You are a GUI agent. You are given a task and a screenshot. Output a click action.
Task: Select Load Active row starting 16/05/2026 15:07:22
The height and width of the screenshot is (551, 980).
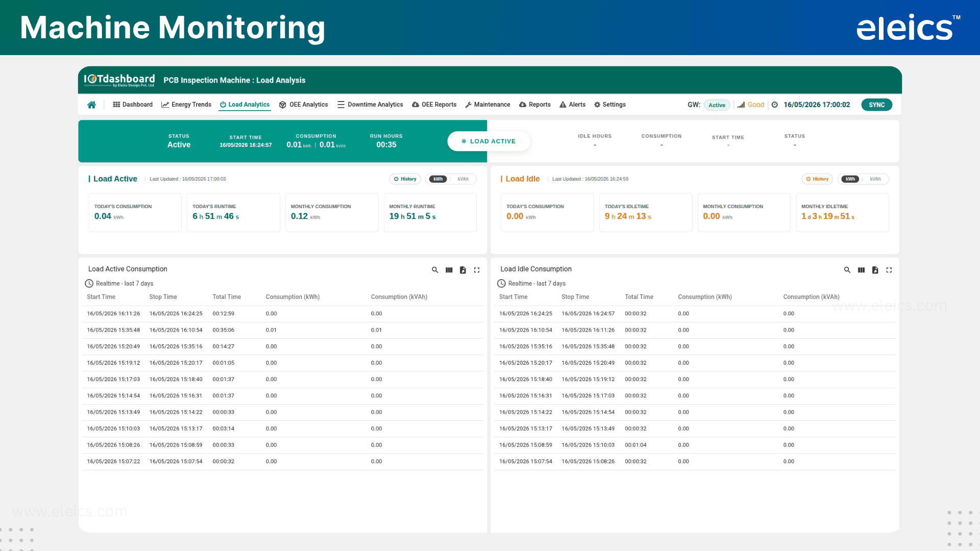click(x=283, y=461)
